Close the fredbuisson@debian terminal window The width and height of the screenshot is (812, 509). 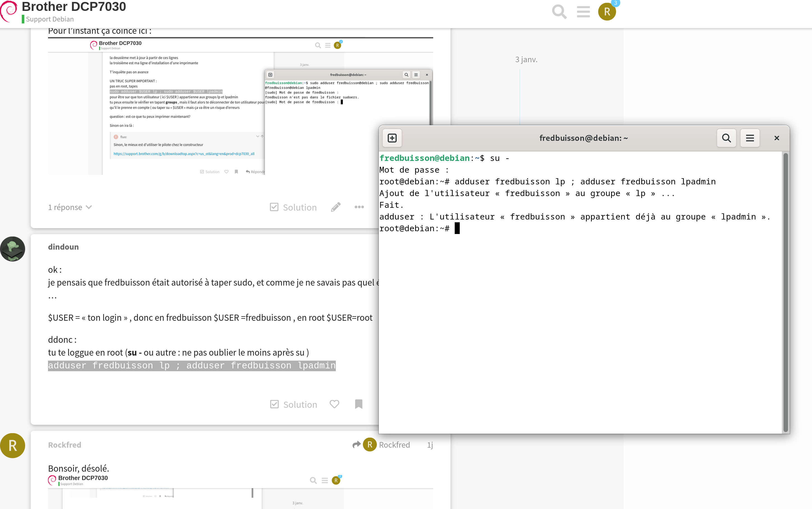(x=777, y=138)
